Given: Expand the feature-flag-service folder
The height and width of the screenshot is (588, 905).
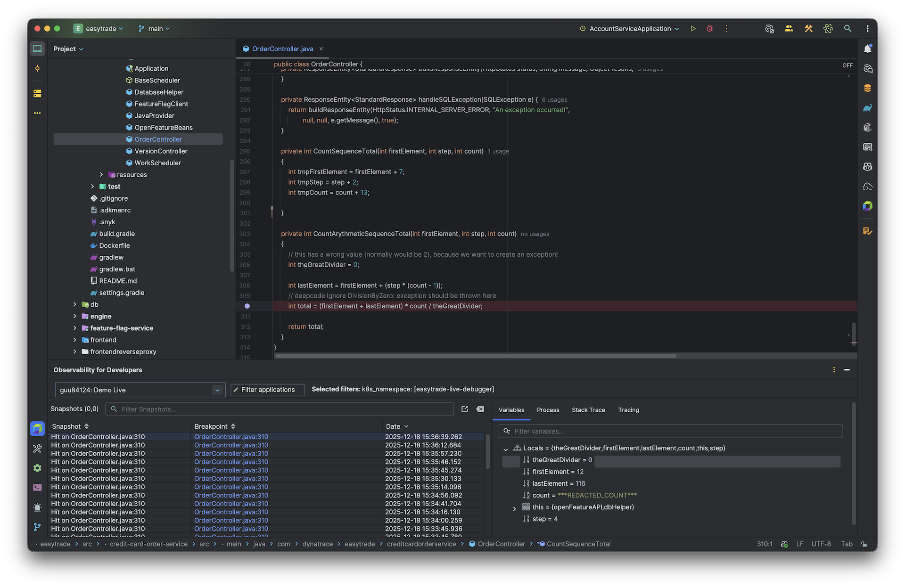Looking at the screenshot, I should point(74,328).
